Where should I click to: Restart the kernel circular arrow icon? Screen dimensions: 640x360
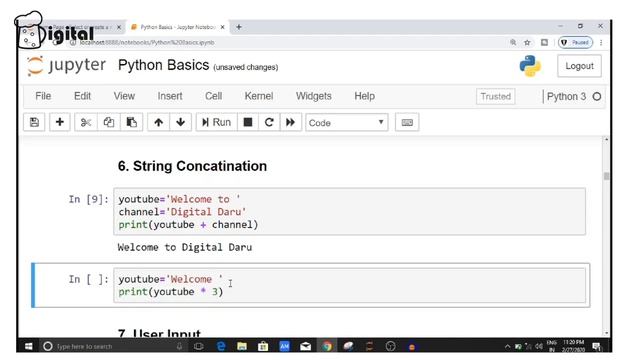269,122
